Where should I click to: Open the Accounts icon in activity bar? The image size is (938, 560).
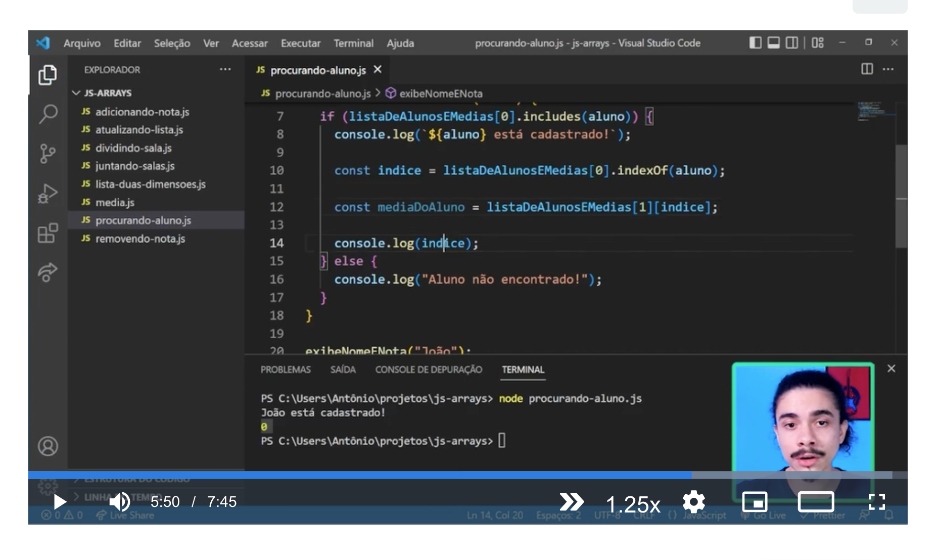(48, 446)
